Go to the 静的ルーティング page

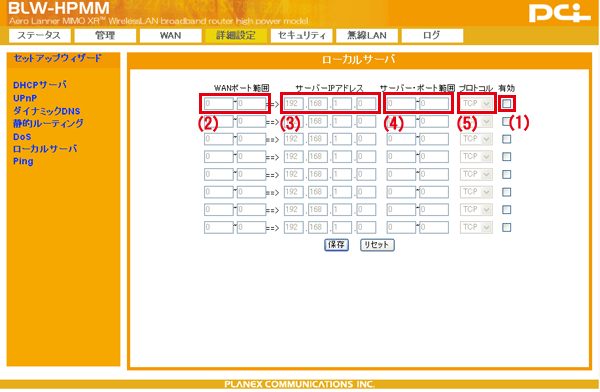[x=48, y=124]
